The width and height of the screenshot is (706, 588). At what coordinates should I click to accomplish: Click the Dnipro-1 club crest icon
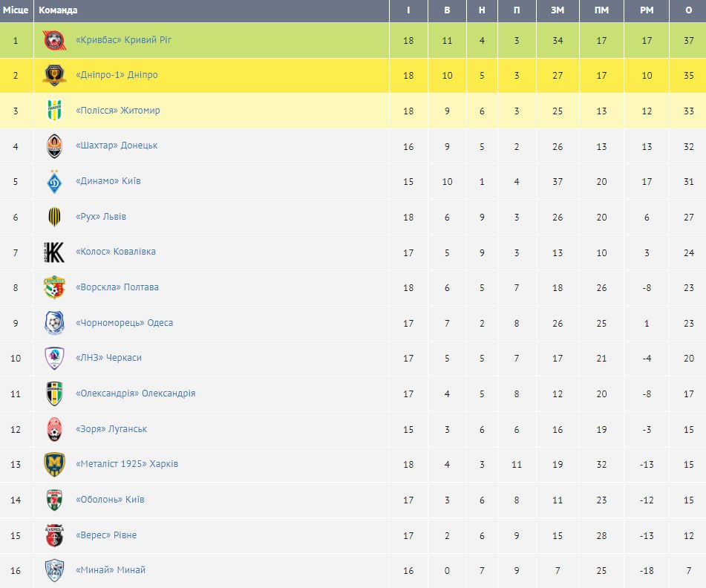coord(54,75)
